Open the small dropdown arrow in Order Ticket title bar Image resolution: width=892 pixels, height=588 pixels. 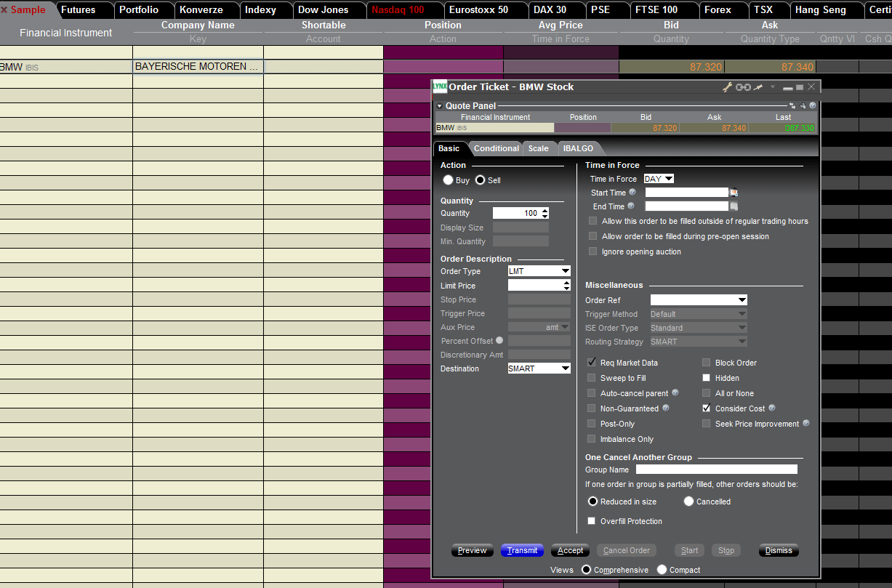[x=773, y=87]
